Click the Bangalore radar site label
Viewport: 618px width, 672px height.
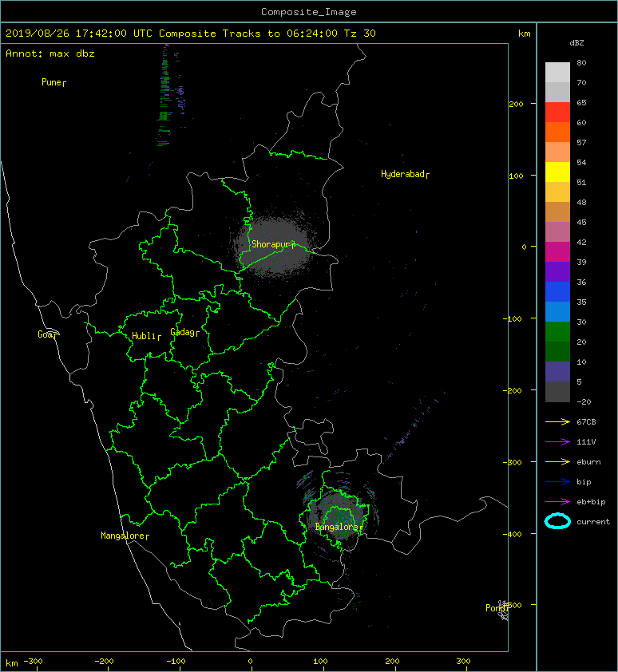coord(339,527)
